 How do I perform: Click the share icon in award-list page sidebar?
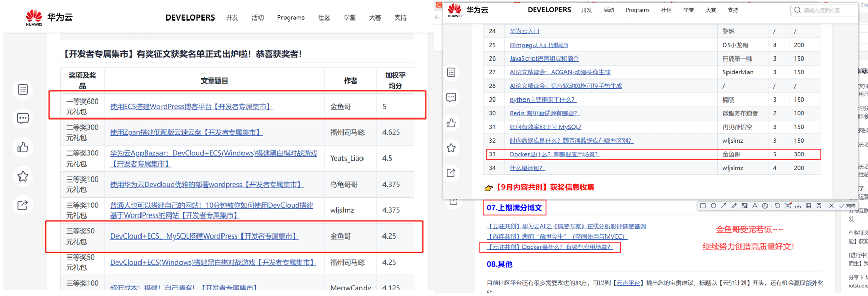pos(23,205)
